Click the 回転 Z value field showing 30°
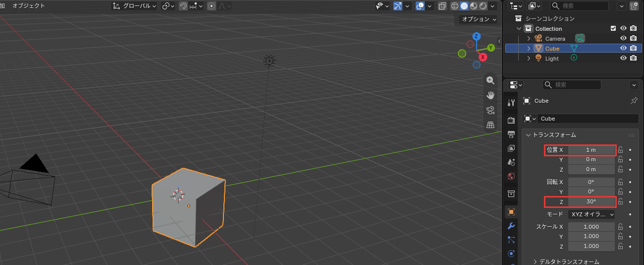 pyautogui.click(x=591, y=201)
